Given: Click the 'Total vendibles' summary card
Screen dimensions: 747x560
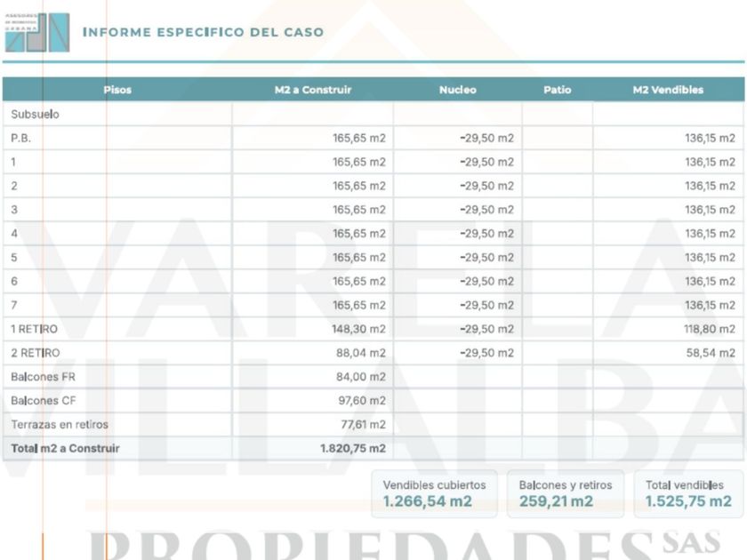Looking at the screenshot, I should [688, 494].
